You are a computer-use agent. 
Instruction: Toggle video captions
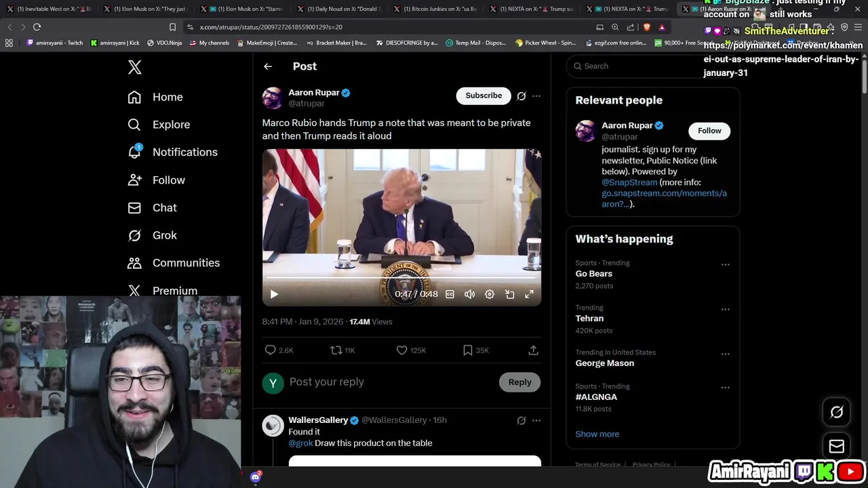point(450,294)
